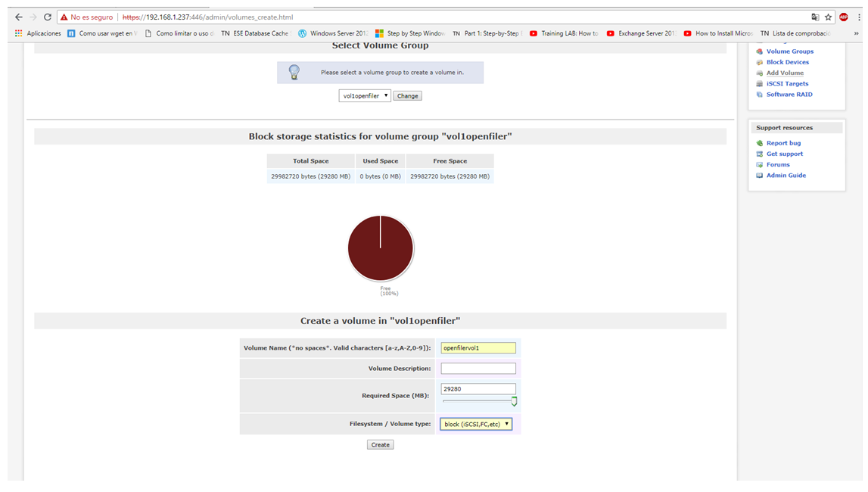Click the Block Devices icon

[760, 62]
